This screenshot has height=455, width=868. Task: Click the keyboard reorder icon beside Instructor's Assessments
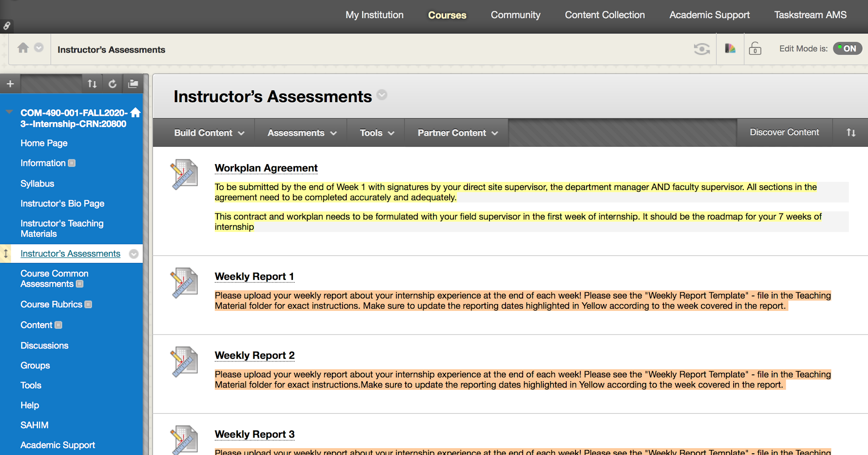(x=6, y=254)
